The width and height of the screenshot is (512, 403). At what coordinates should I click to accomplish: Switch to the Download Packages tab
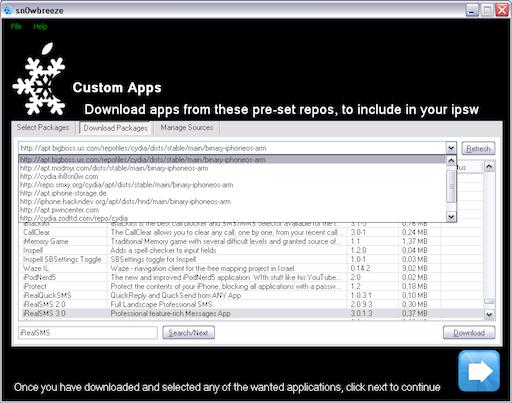click(x=115, y=128)
